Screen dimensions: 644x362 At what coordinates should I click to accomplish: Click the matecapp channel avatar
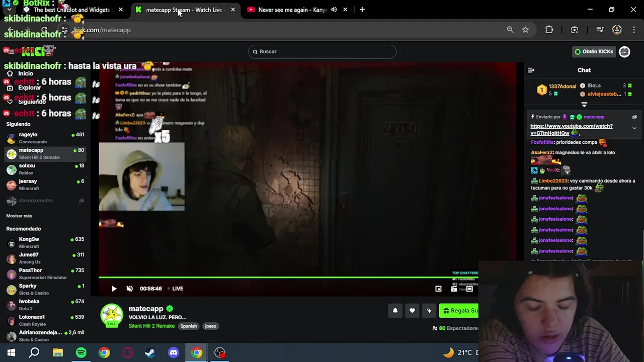tap(112, 315)
